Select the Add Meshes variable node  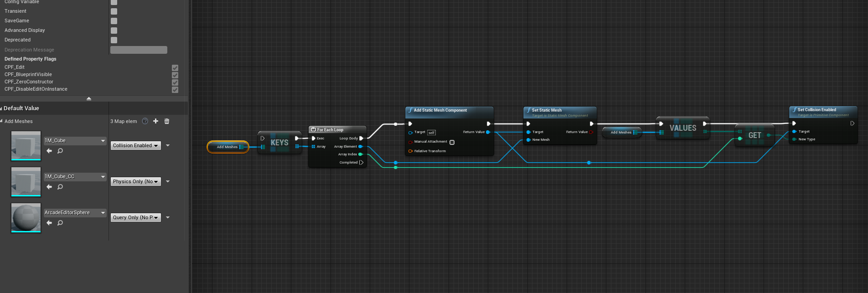click(x=227, y=147)
